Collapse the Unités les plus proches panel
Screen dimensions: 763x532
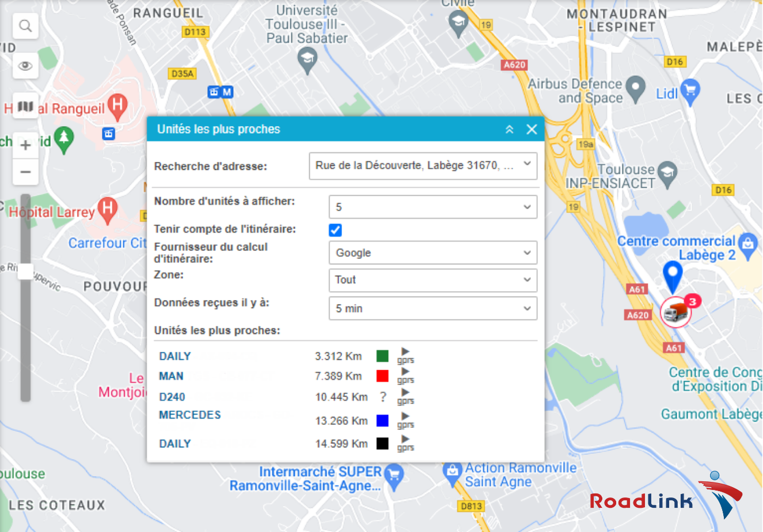(509, 130)
